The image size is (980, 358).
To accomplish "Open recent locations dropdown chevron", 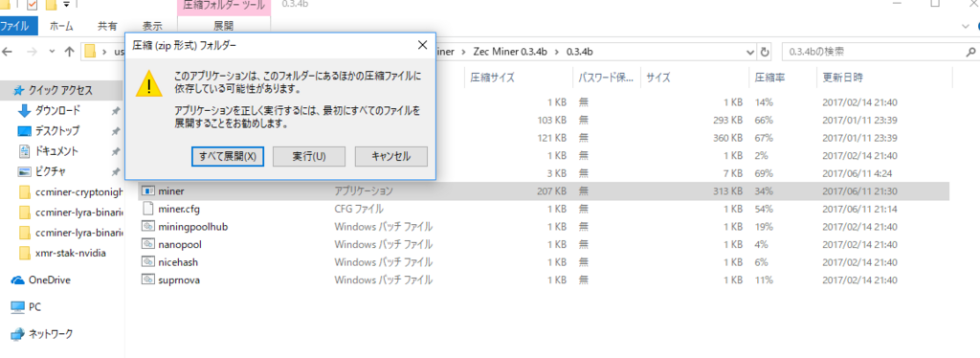I will pos(52,52).
